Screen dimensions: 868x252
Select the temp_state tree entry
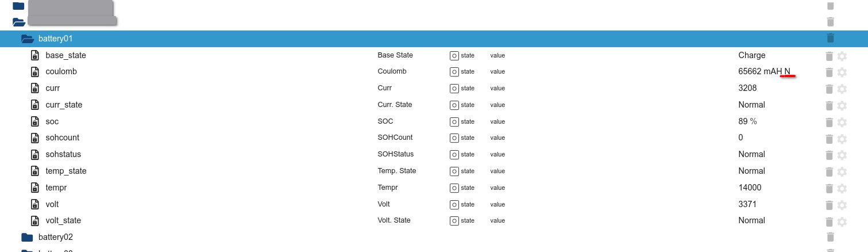[65, 171]
